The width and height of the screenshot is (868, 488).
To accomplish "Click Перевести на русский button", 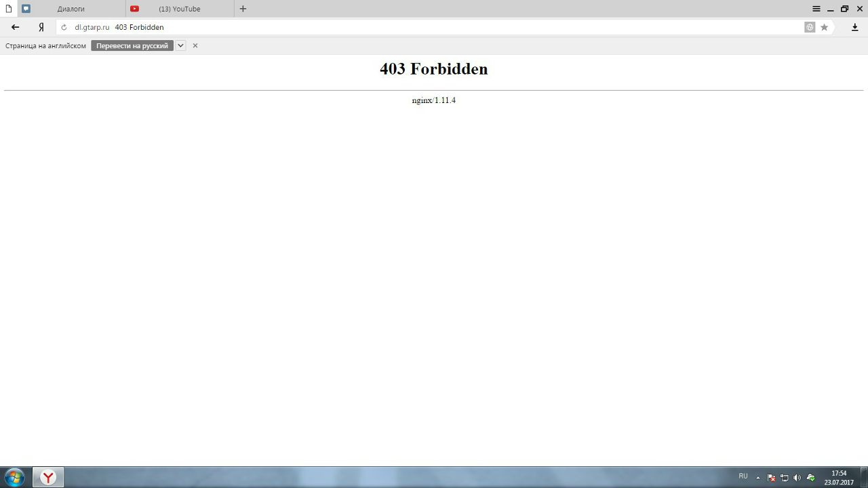I will pos(132,45).
